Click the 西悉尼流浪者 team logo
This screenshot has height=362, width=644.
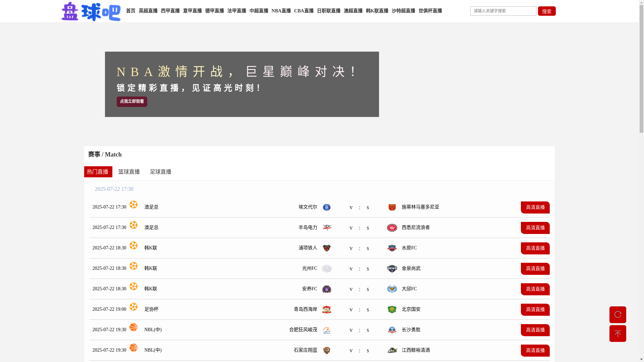392,228
